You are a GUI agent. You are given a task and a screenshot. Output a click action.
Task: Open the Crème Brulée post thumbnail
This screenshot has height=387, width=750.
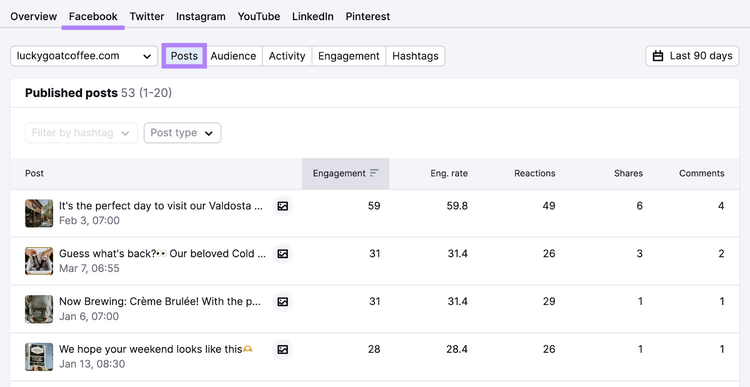39,309
